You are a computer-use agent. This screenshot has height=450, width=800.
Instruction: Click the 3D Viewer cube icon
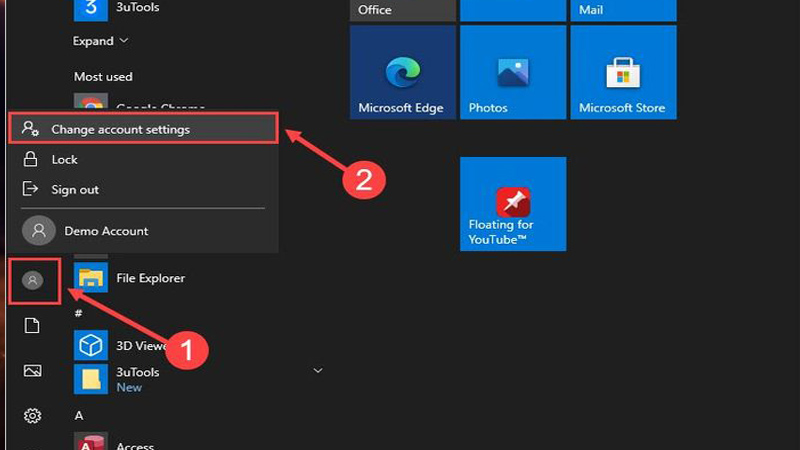click(x=91, y=345)
